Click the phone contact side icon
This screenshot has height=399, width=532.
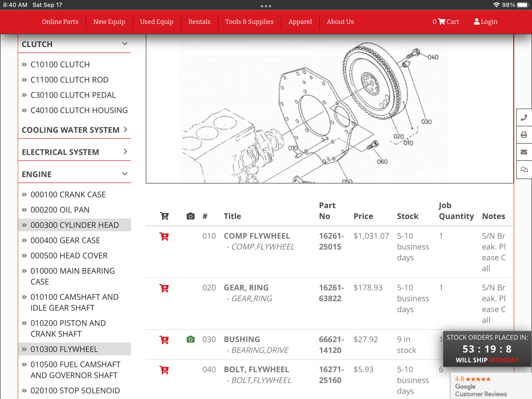click(x=524, y=118)
